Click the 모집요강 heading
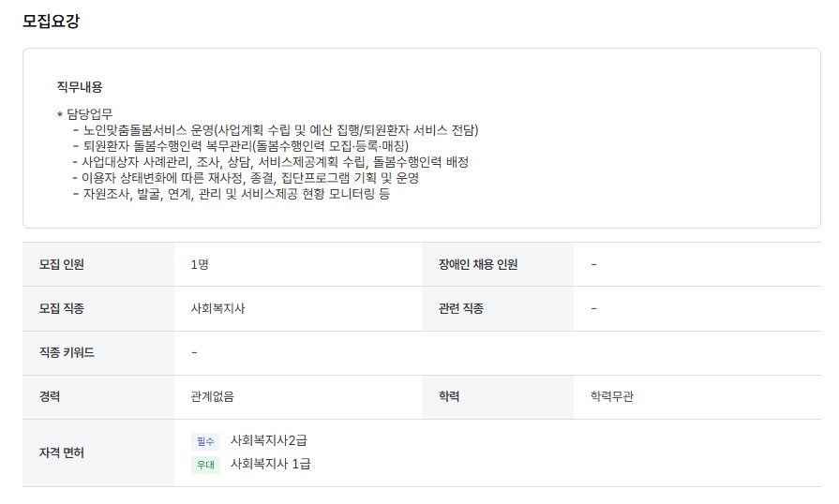 point(51,21)
